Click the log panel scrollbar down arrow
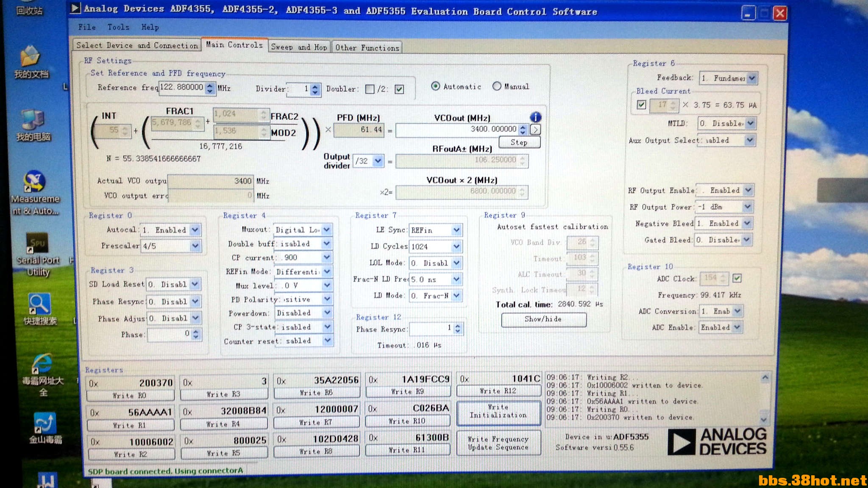The image size is (868, 488). (764, 419)
